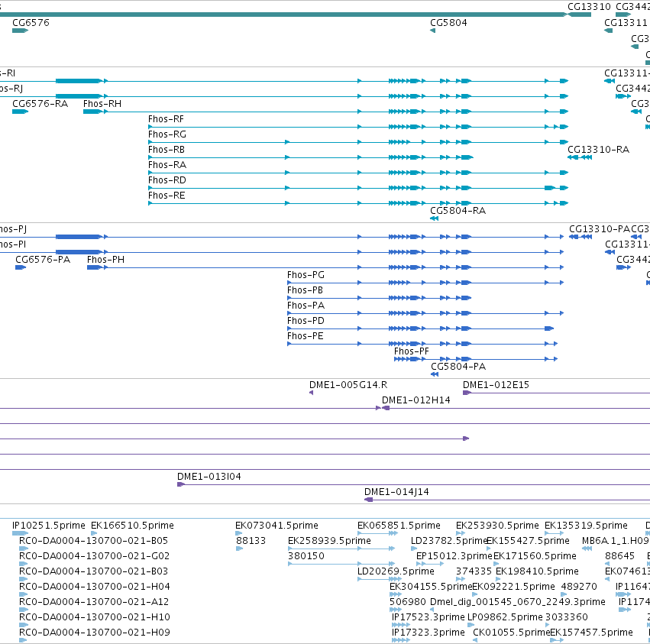
Task: Select the EK253930.5prime EST label
Action: (497, 526)
